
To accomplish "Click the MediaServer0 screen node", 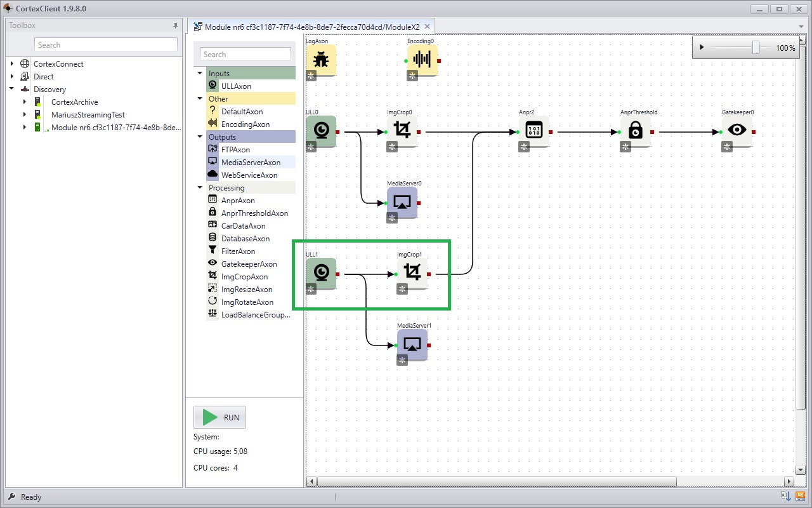I will pyautogui.click(x=402, y=203).
